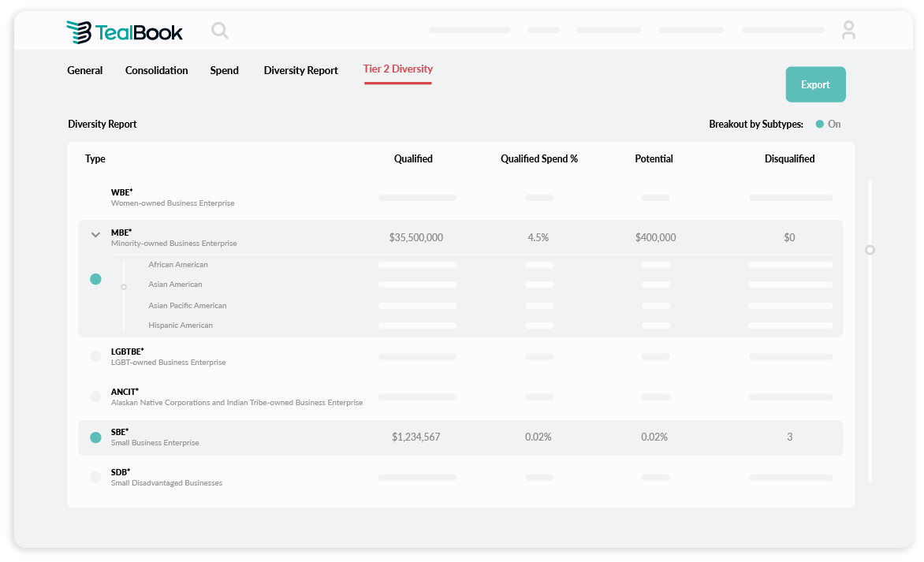924x562 pixels.
Task: Click the Export button
Action: click(815, 84)
